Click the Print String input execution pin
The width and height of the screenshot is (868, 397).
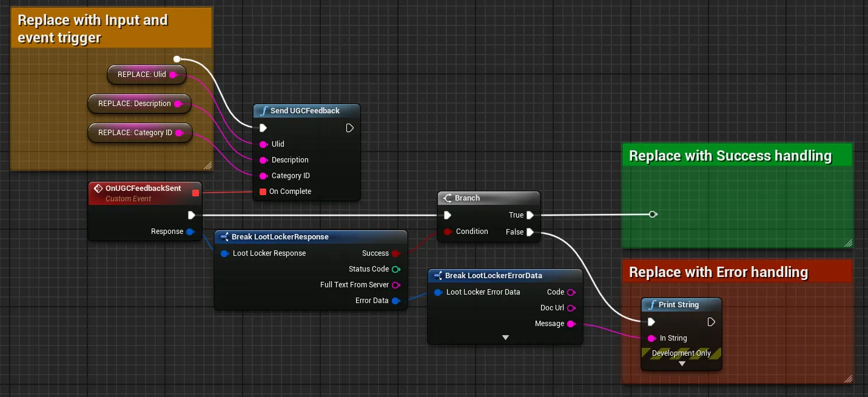point(651,322)
